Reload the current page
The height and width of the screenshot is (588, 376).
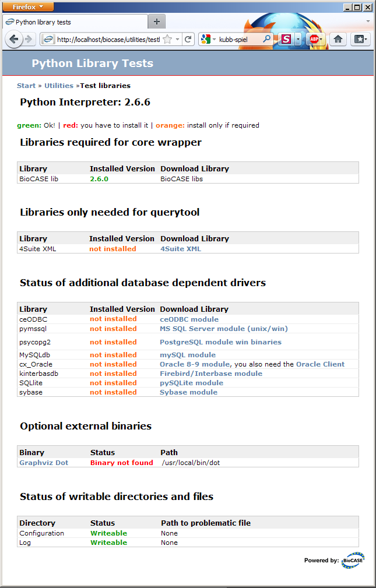[x=188, y=39]
